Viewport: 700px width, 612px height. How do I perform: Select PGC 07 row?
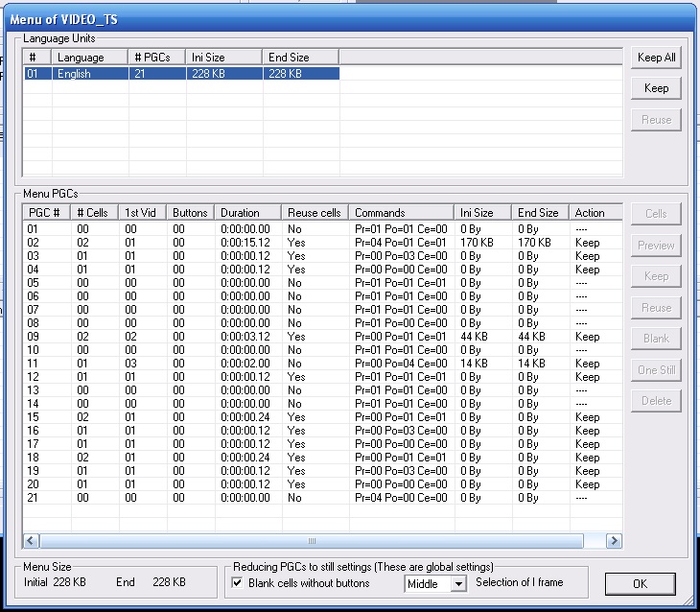pyautogui.click(x=323, y=310)
